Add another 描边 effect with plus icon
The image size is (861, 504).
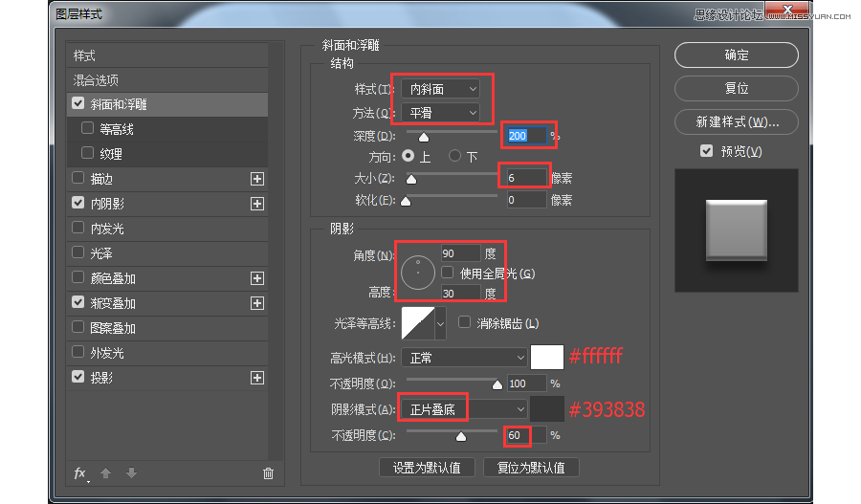point(257,179)
